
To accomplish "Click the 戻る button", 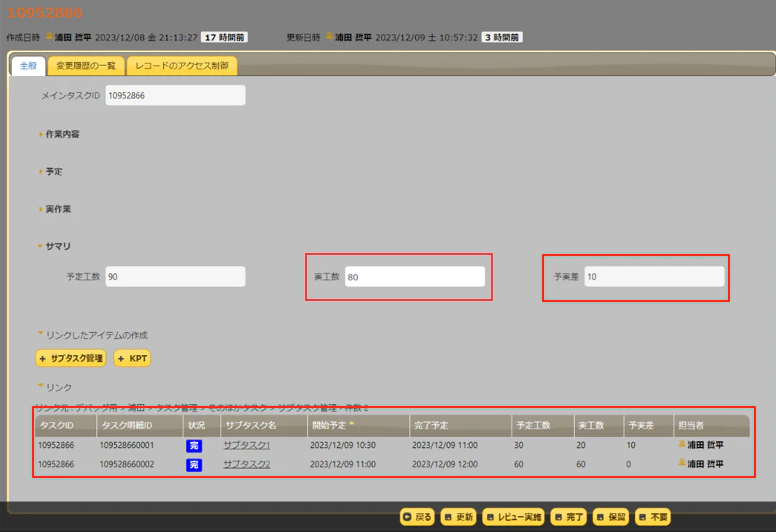I will [x=417, y=517].
